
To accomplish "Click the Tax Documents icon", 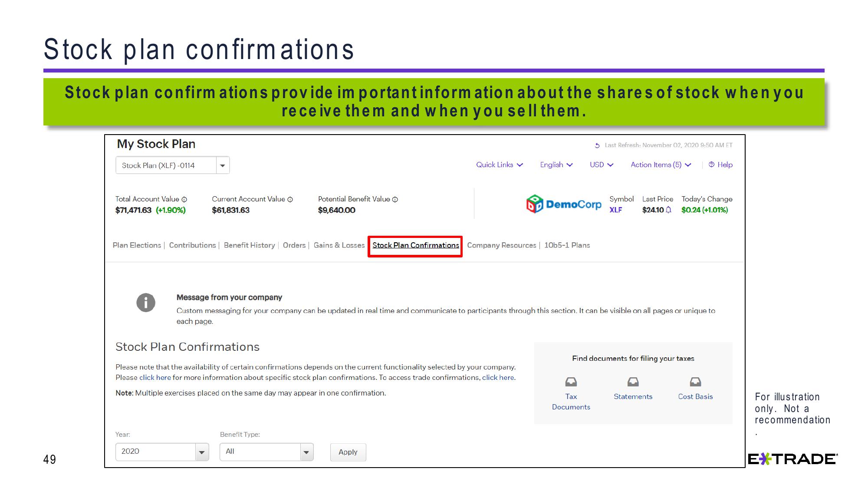I will point(570,382).
